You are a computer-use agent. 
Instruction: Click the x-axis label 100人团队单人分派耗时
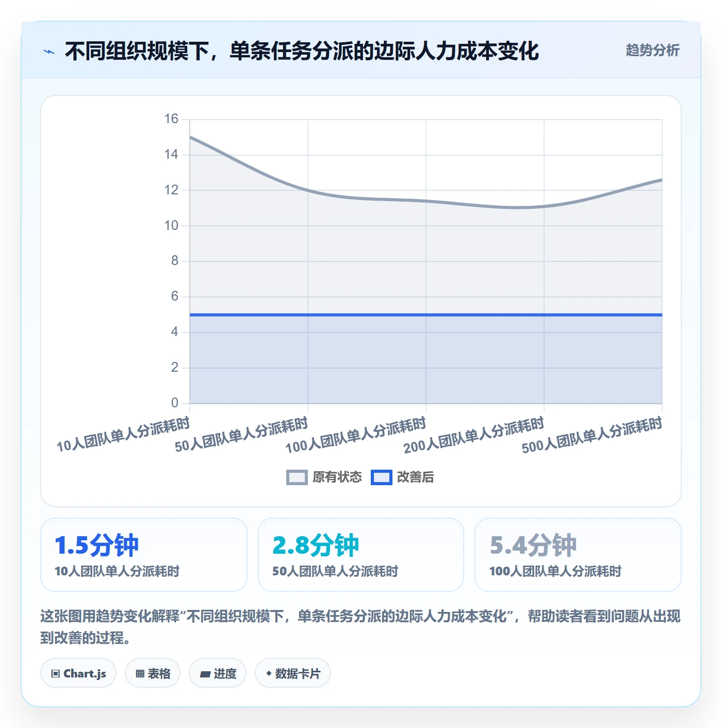click(x=356, y=436)
